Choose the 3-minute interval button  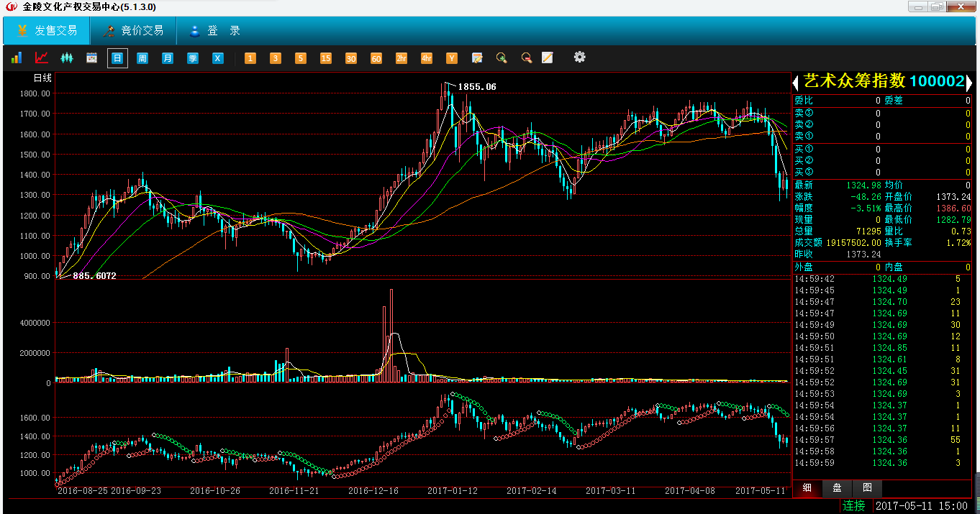tap(276, 58)
